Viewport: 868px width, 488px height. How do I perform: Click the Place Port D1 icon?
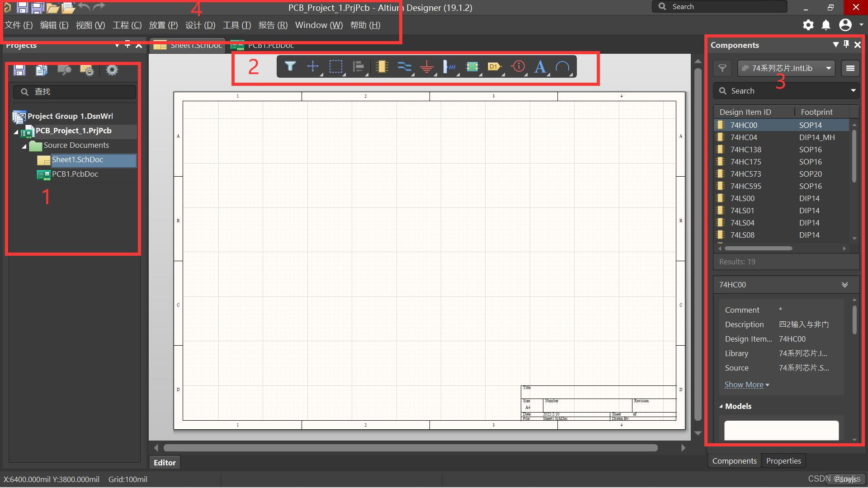coord(495,67)
